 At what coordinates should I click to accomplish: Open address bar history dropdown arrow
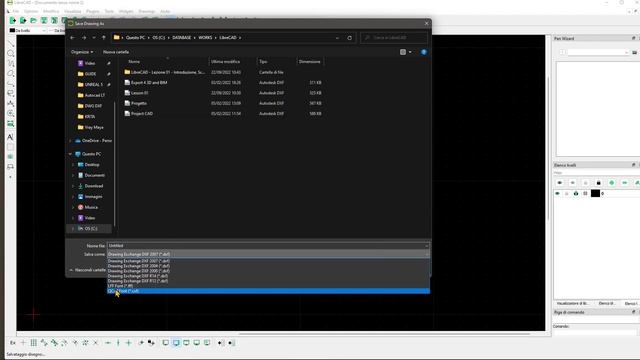point(337,38)
